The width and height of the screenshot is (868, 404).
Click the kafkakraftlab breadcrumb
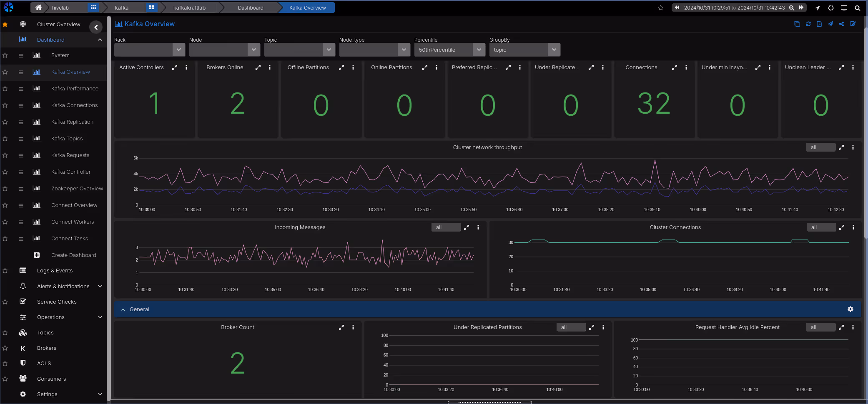[x=189, y=8]
